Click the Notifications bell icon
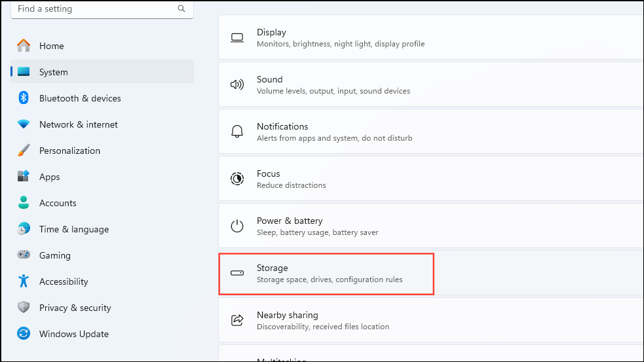Viewport: 644px width, 362px height. pyautogui.click(x=237, y=132)
